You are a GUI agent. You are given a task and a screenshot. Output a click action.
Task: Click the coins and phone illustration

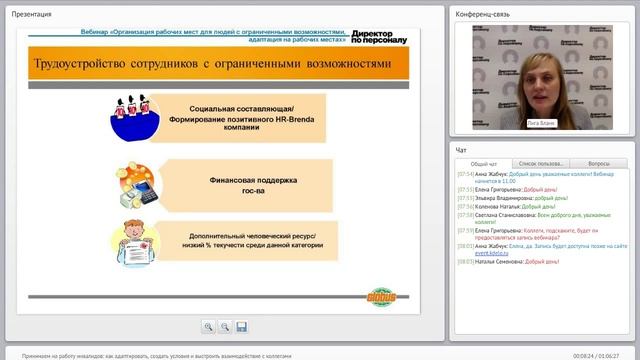point(136,185)
